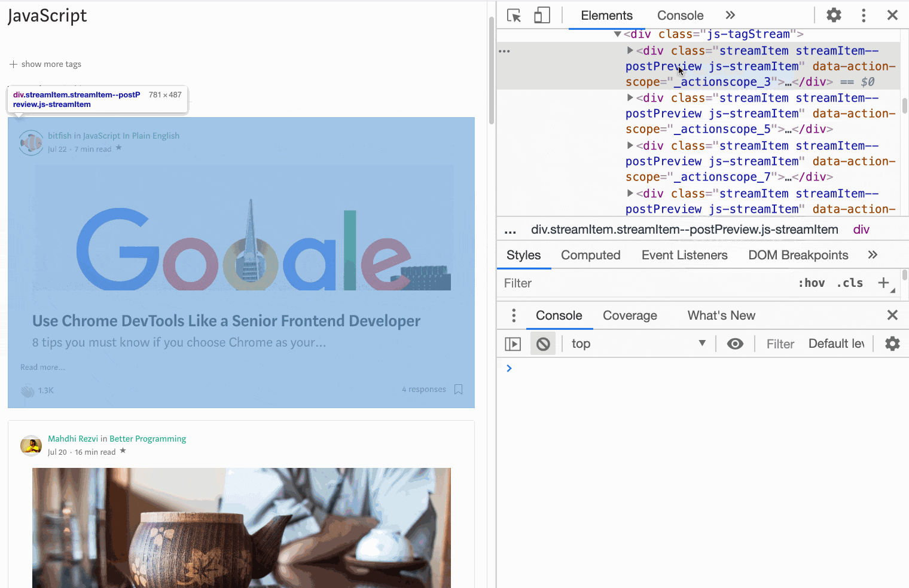
Task: Create a live expression with eye icon
Action: (x=735, y=344)
